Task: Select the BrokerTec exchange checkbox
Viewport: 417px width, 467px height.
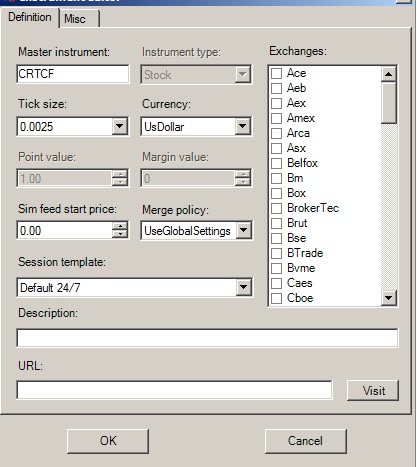Action: 276,208
